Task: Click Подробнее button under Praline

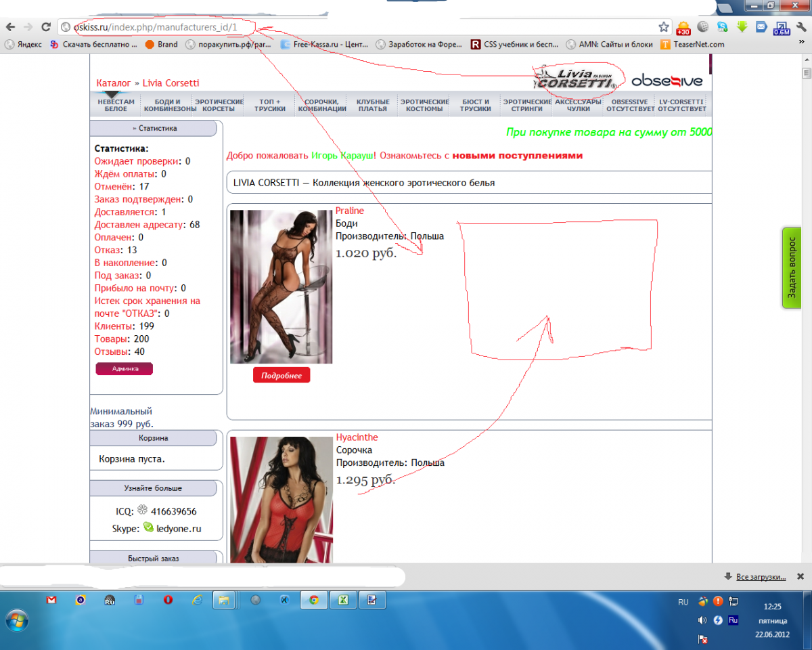Action: click(x=281, y=375)
